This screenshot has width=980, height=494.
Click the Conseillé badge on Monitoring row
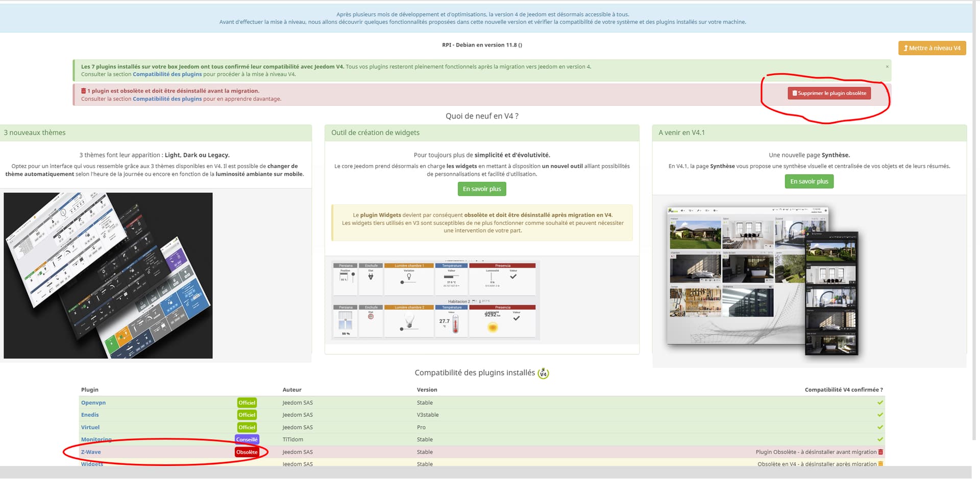pyautogui.click(x=247, y=439)
